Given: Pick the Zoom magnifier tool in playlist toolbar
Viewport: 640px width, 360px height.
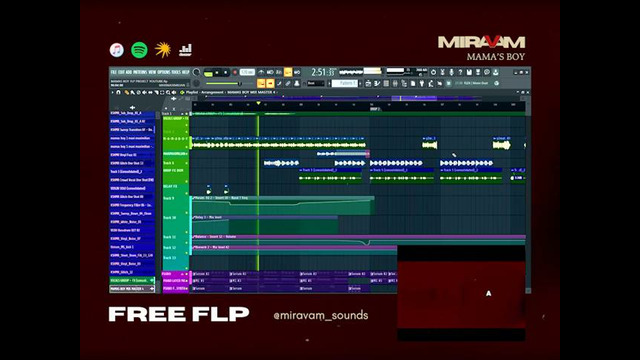Looking at the screenshot, I should coord(168,92).
